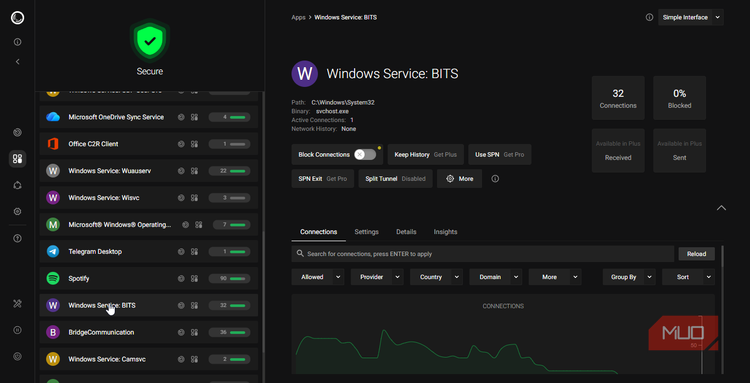The height and width of the screenshot is (383, 750).
Task: Select the Office C2R Client app
Action: (148, 144)
